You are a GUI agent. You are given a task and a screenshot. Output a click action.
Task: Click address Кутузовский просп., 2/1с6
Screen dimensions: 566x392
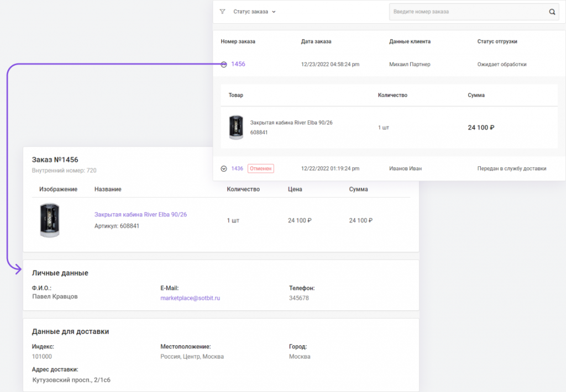(71, 380)
